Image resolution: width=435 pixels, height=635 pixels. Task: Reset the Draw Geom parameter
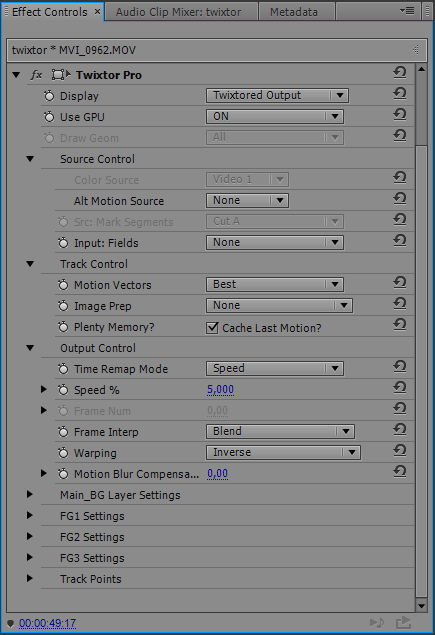[400, 136]
